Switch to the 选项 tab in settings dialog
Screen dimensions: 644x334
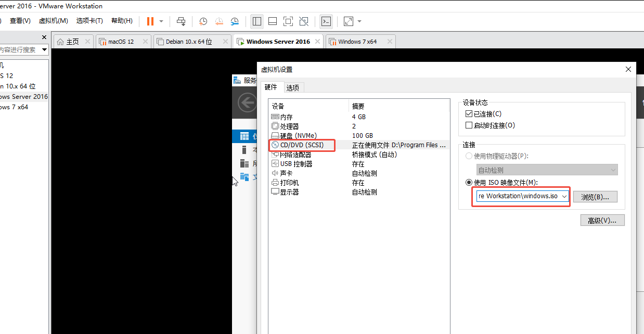tap(293, 87)
